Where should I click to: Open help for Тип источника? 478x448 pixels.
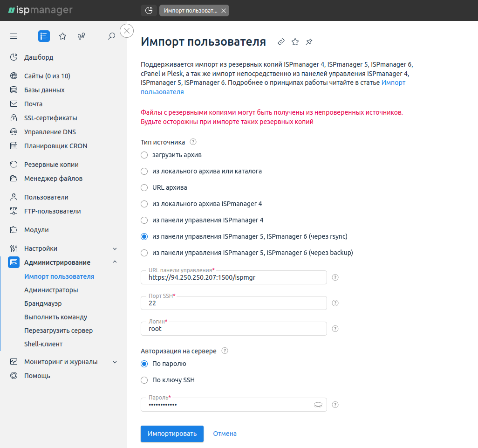pyautogui.click(x=193, y=142)
